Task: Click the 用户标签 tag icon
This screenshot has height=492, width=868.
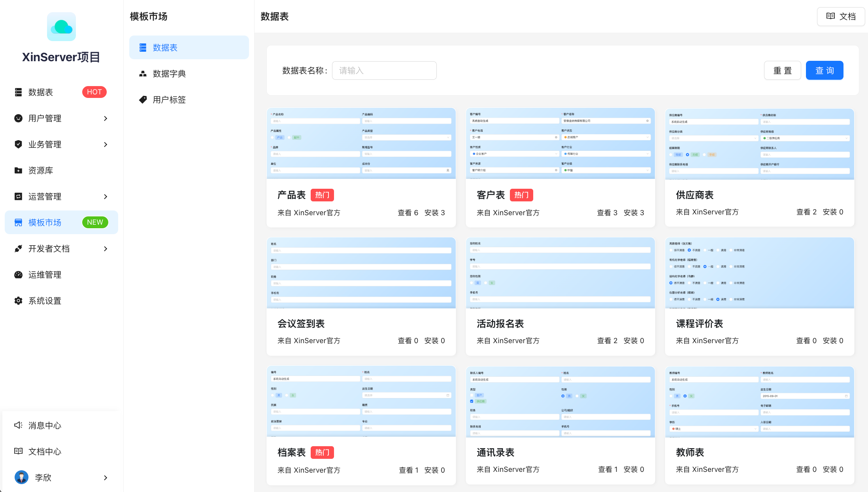Action: click(143, 100)
